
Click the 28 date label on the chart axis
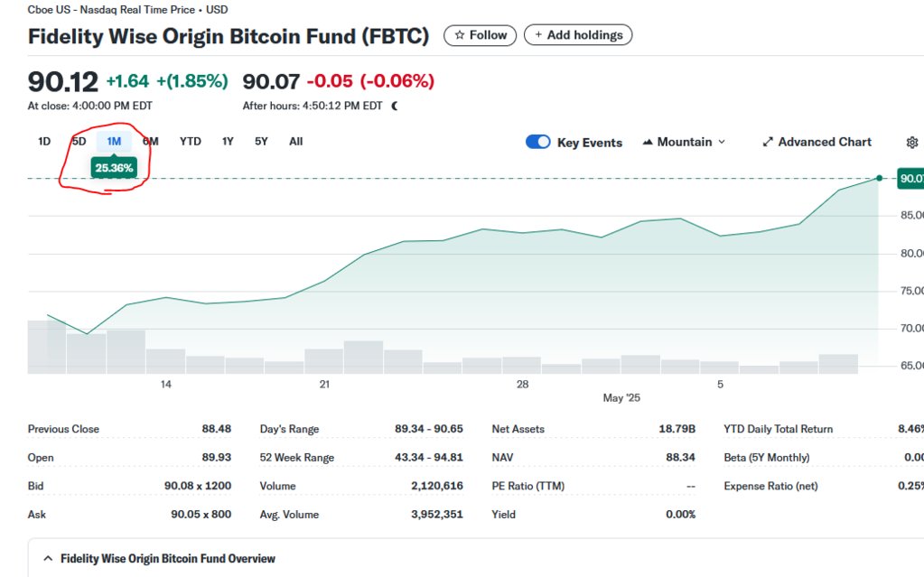pos(523,385)
